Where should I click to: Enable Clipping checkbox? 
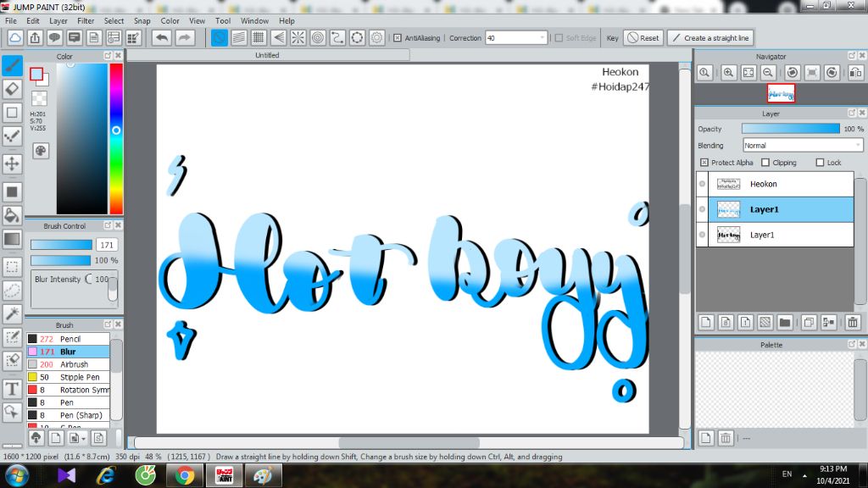click(x=765, y=163)
